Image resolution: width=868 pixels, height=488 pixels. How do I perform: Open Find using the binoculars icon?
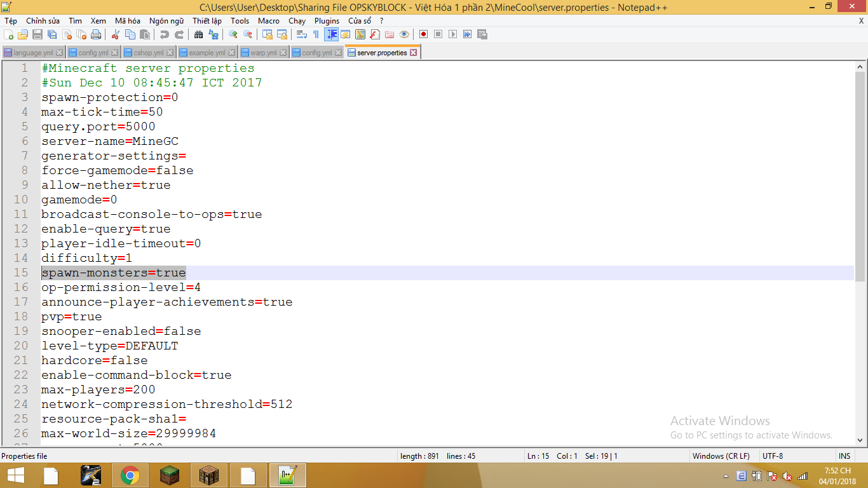pos(199,34)
